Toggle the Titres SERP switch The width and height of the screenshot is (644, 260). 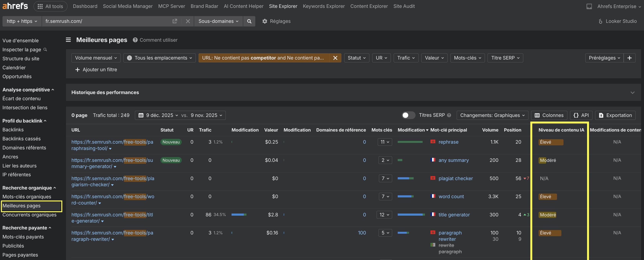coord(408,115)
